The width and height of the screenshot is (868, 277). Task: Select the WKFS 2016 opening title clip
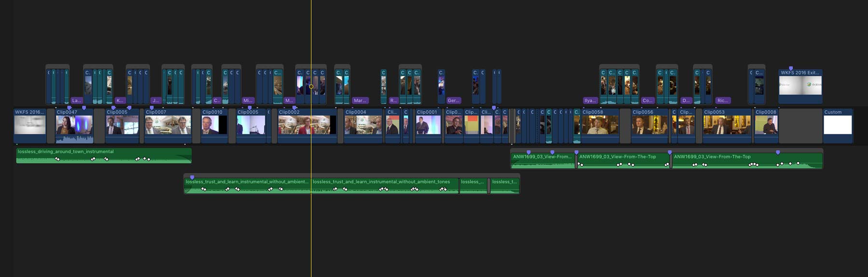[30, 126]
